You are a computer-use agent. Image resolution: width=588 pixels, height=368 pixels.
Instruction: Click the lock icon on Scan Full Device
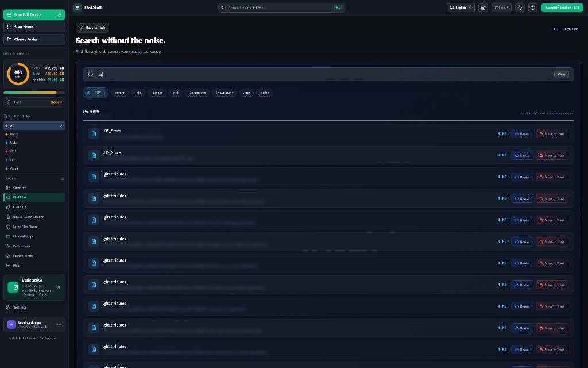click(x=60, y=14)
